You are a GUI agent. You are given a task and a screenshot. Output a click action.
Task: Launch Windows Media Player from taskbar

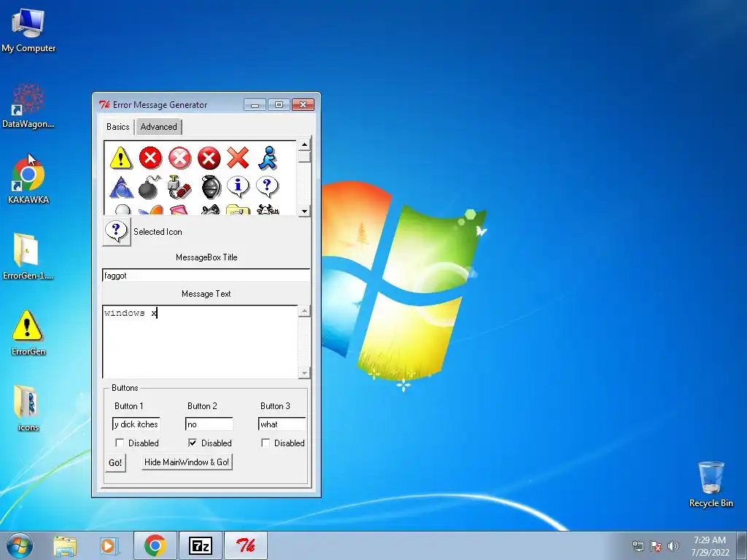tap(109, 546)
